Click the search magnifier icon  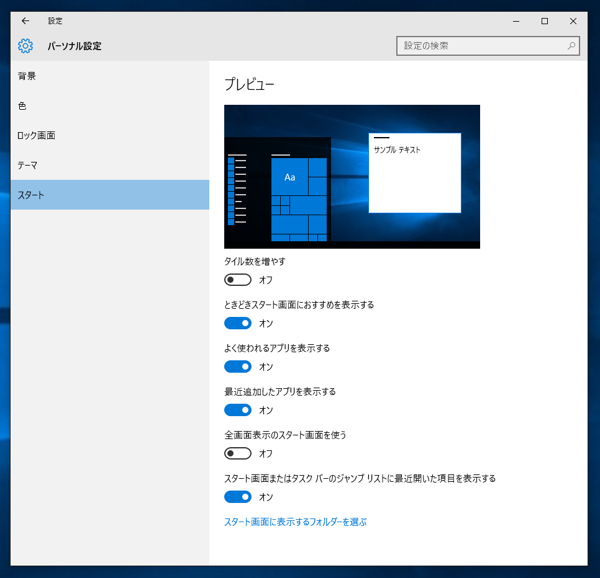pos(571,46)
